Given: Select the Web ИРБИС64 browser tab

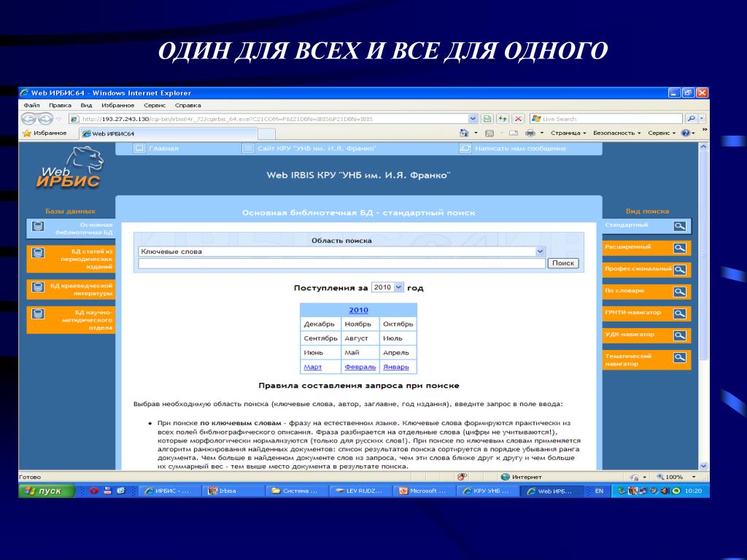Looking at the screenshot, I should pyautogui.click(x=168, y=134).
